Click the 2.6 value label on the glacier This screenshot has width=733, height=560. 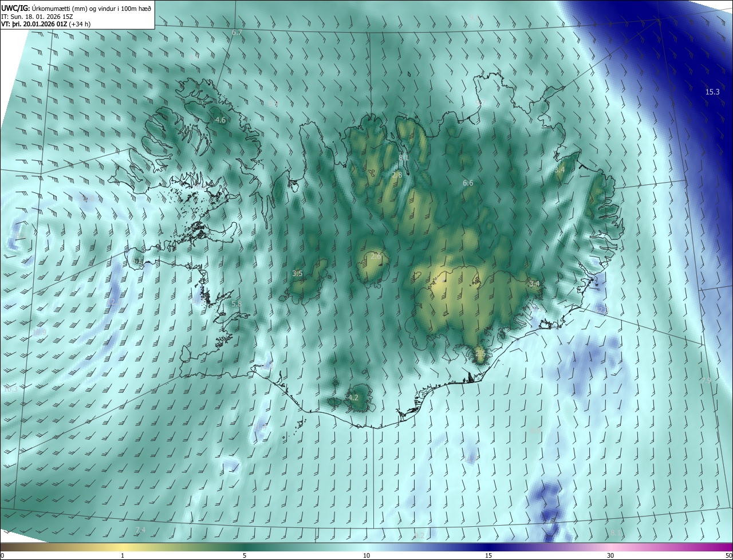tap(376, 257)
